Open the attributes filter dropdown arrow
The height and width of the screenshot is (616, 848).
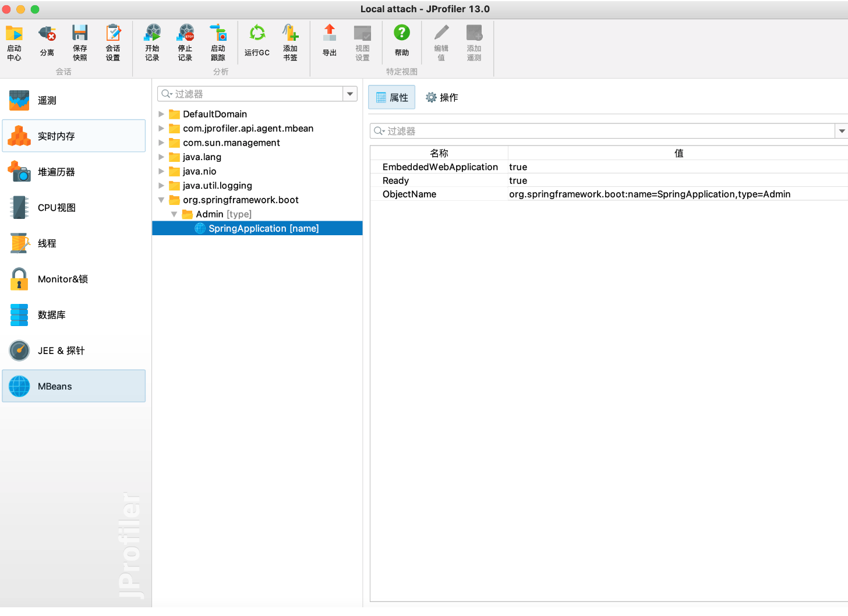tap(842, 131)
